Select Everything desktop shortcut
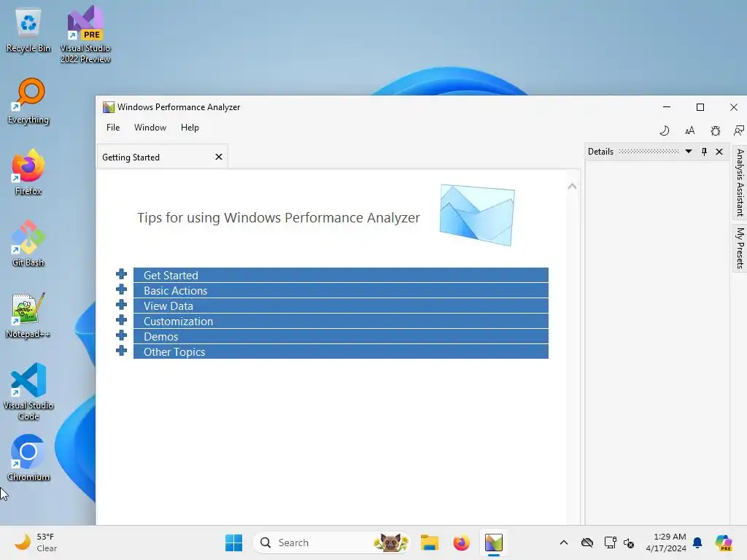 click(28, 101)
